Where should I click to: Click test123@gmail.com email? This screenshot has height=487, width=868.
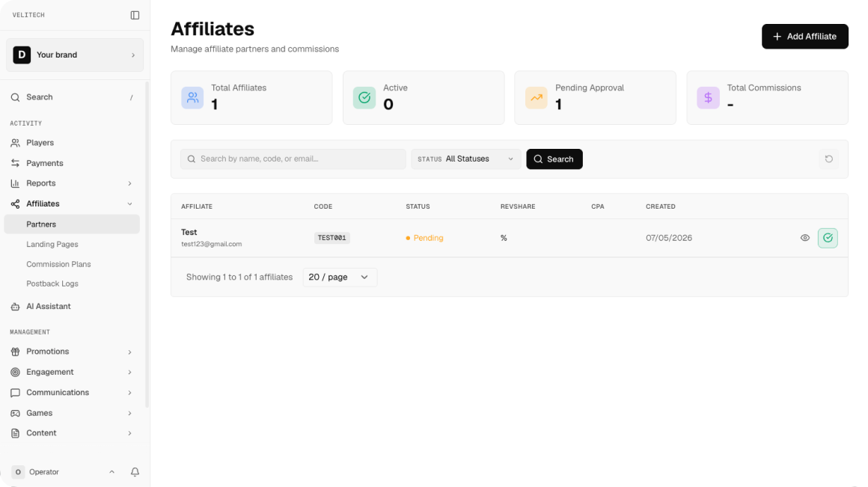point(212,244)
